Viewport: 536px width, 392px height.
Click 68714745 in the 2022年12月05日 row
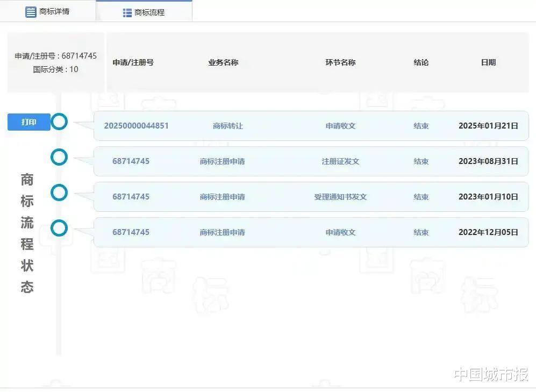click(x=131, y=232)
